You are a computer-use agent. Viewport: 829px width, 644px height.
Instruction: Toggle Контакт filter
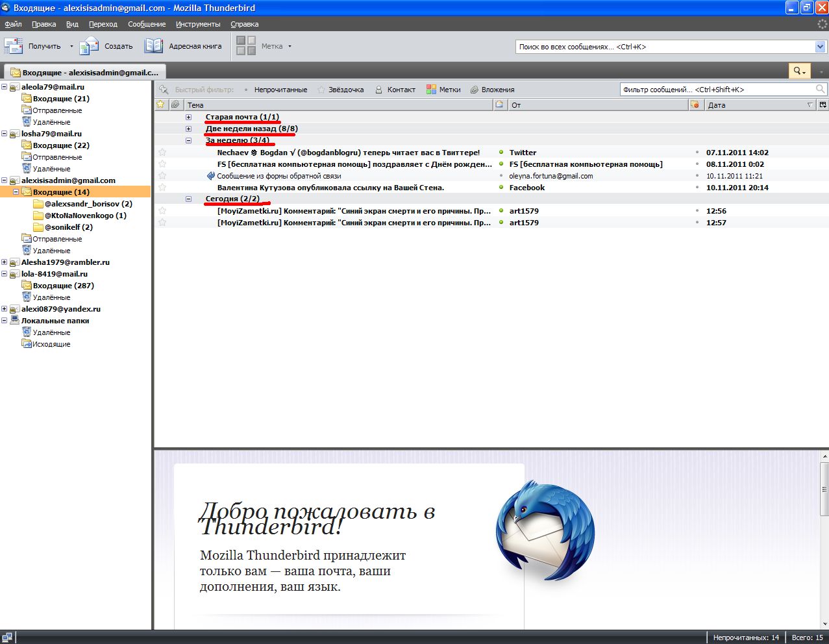[395, 90]
